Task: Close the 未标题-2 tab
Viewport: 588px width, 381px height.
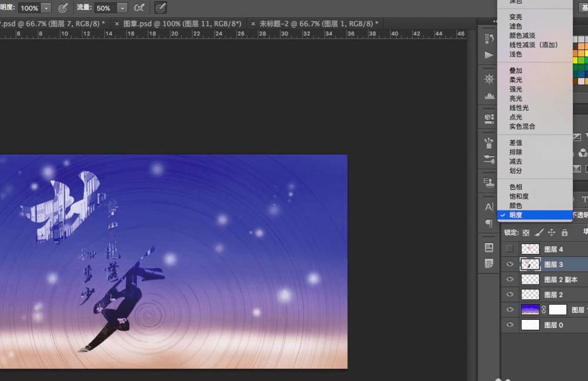Action: [253, 24]
